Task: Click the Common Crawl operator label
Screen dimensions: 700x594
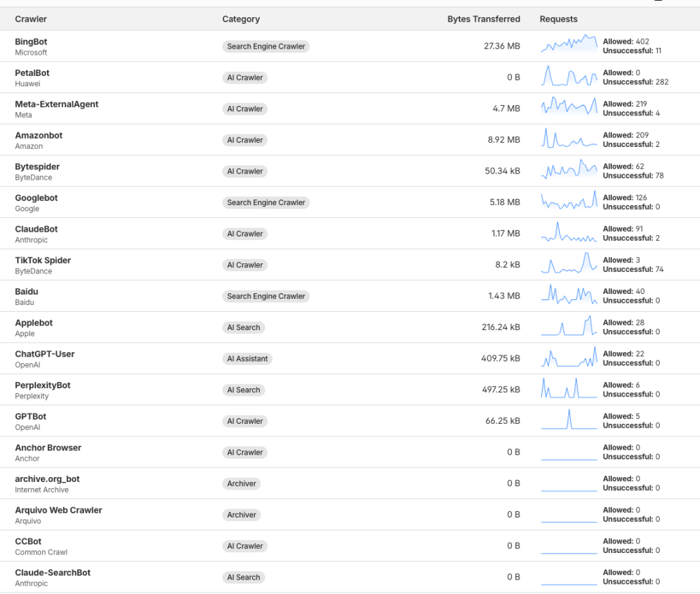Action: 41,552
